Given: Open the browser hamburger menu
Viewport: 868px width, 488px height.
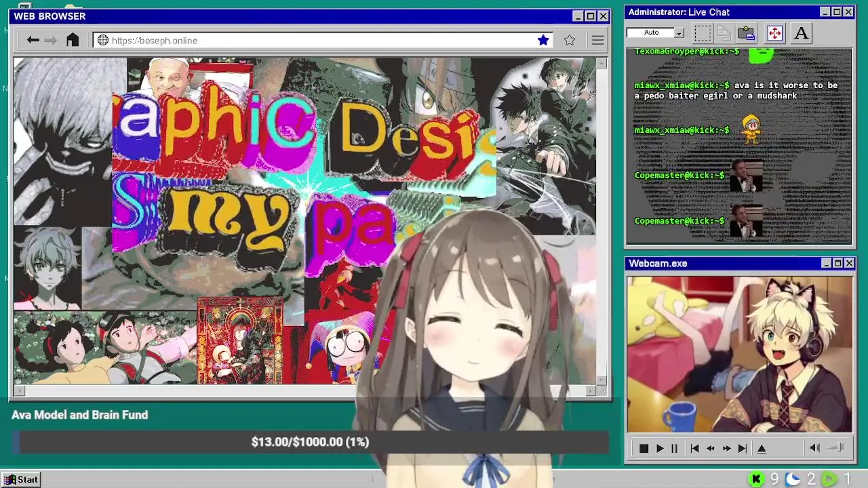Looking at the screenshot, I should click(x=597, y=40).
